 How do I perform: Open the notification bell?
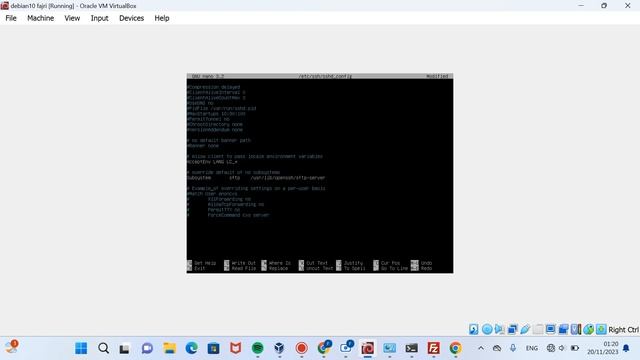(x=626, y=348)
